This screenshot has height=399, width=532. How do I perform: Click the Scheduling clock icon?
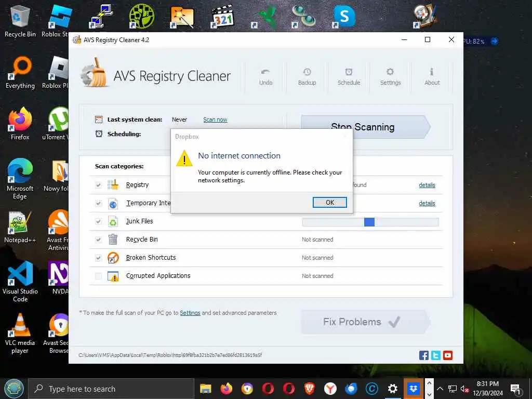[99, 134]
